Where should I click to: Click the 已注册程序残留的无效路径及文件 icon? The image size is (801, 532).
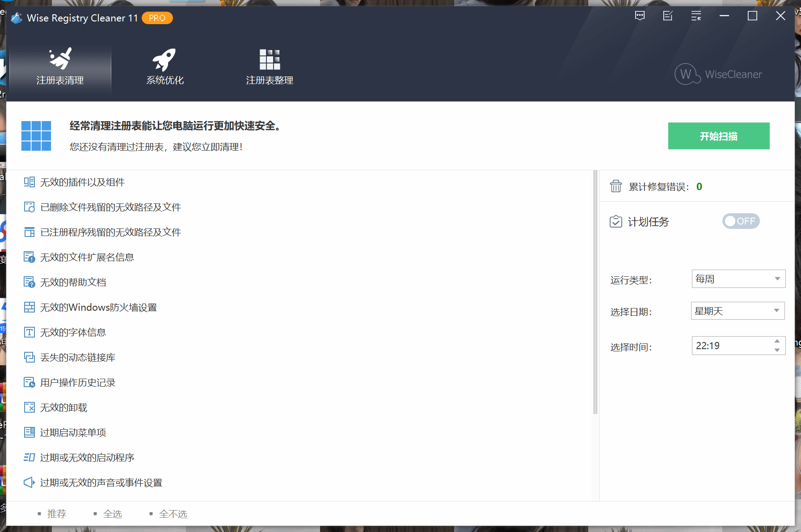pyautogui.click(x=29, y=232)
